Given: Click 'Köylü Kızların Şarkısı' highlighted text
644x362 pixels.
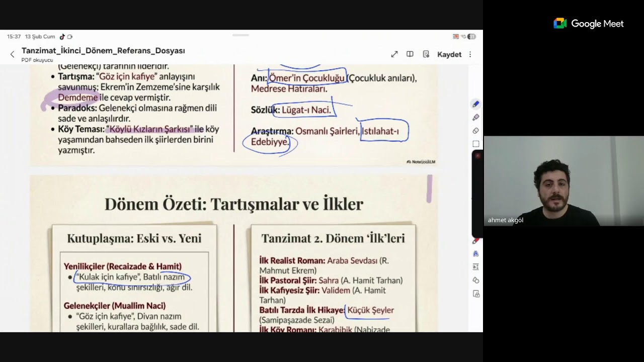Looking at the screenshot, I should 149,129.
